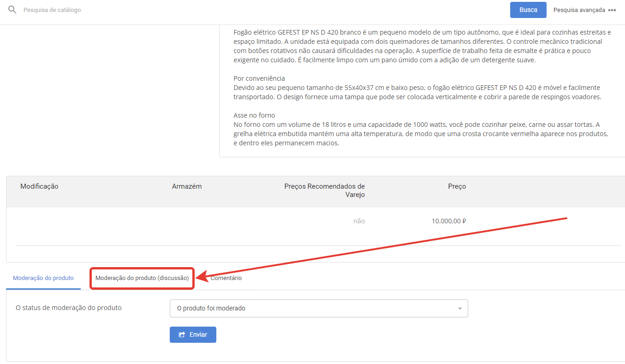Click the magnifier search icon
This screenshot has width=625, height=364.
point(12,10)
